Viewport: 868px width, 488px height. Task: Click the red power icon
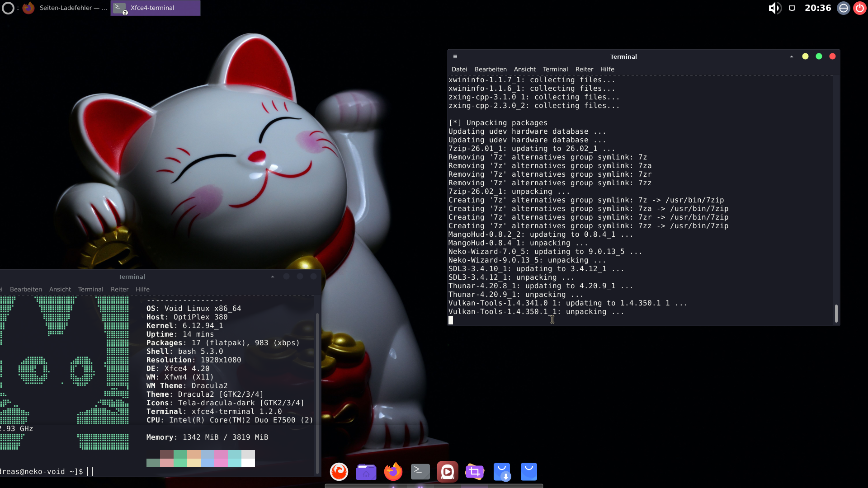point(860,8)
